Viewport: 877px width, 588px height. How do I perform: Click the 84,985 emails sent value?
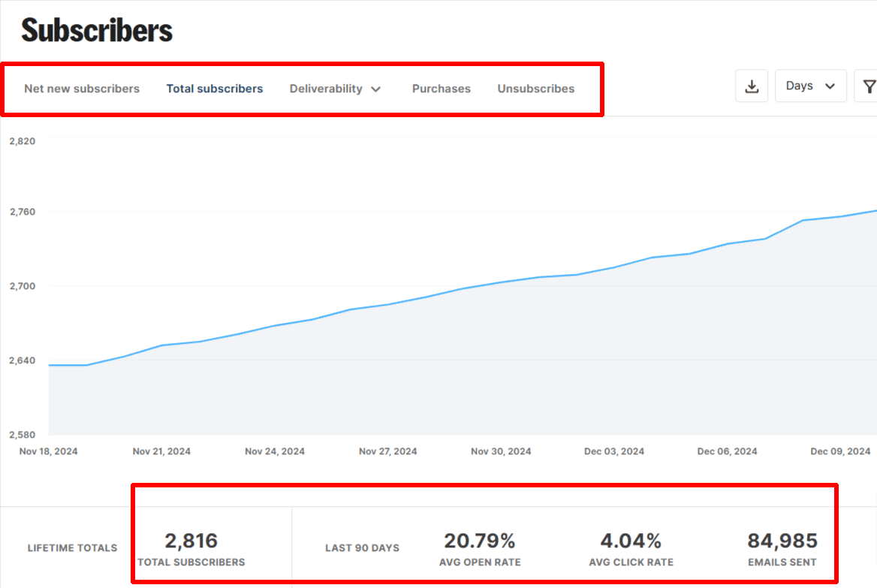click(783, 541)
